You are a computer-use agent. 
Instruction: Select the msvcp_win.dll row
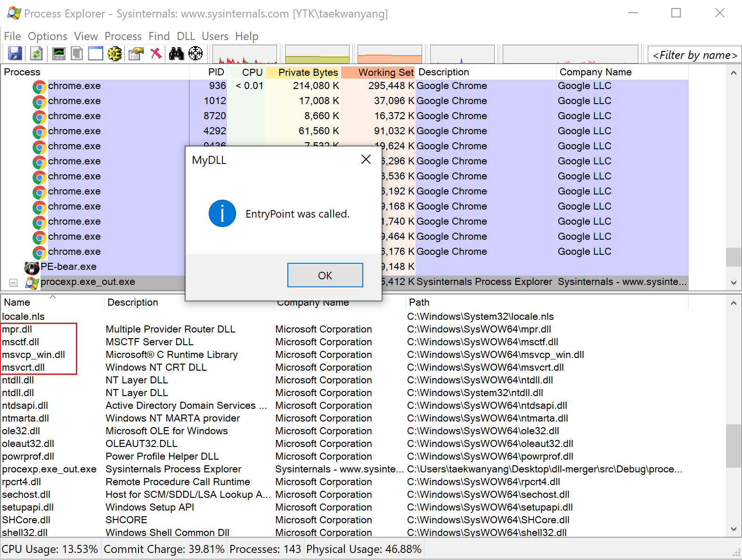tap(344, 355)
